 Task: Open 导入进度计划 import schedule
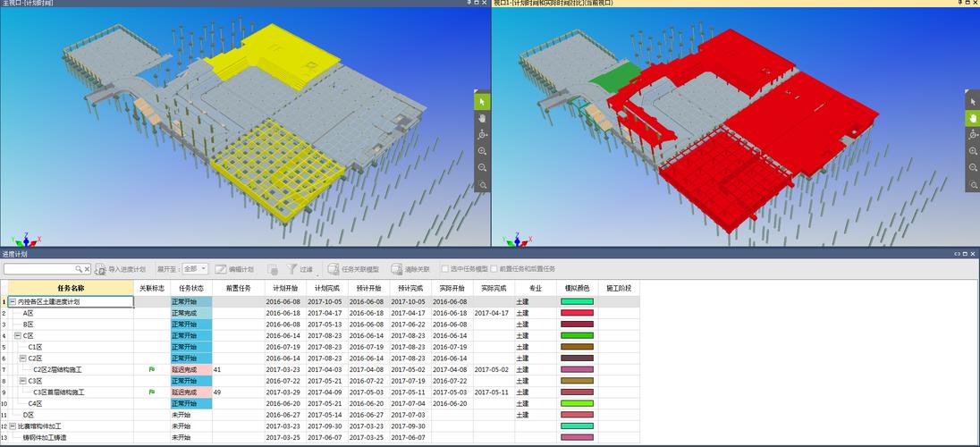click(122, 269)
